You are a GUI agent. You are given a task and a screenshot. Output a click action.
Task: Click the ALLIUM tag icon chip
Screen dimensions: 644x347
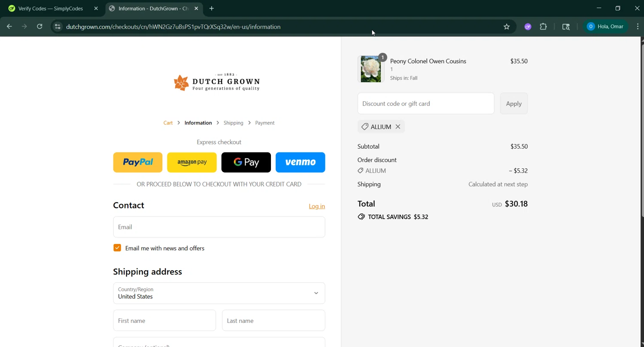[x=365, y=127]
